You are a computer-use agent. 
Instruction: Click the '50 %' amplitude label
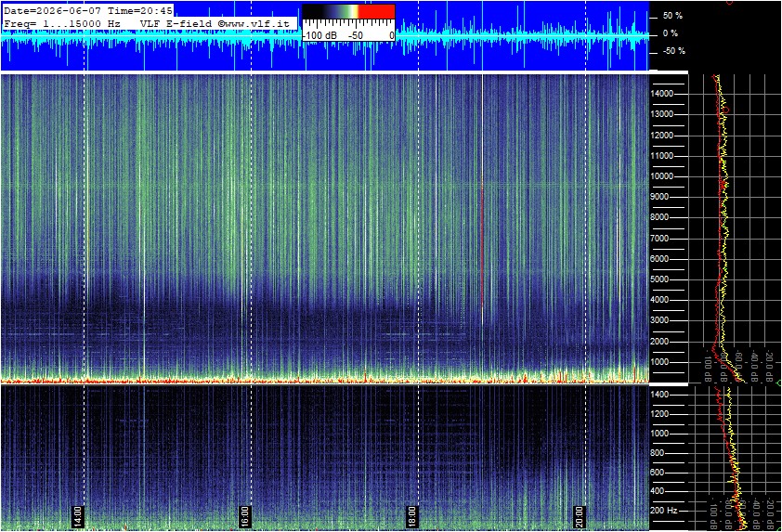coord(672,16)
